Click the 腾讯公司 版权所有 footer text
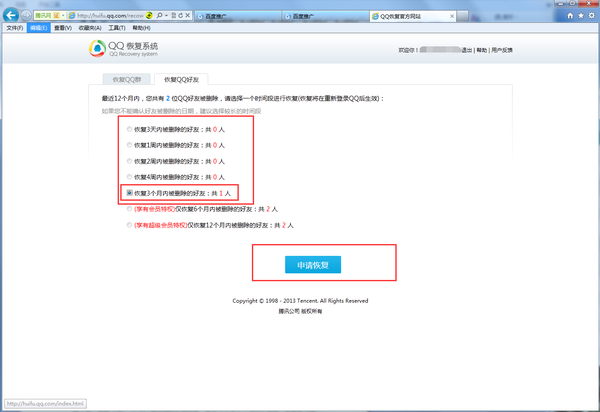Viewport: 600px width, 412px height. click(x=300, y=311)
